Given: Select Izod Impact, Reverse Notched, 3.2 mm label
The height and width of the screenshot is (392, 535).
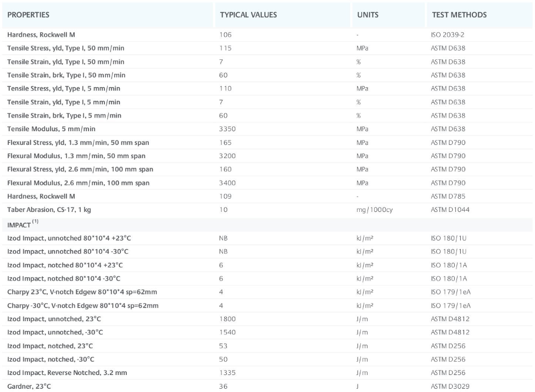Looking at the screenshot, I should pos(67,373).
